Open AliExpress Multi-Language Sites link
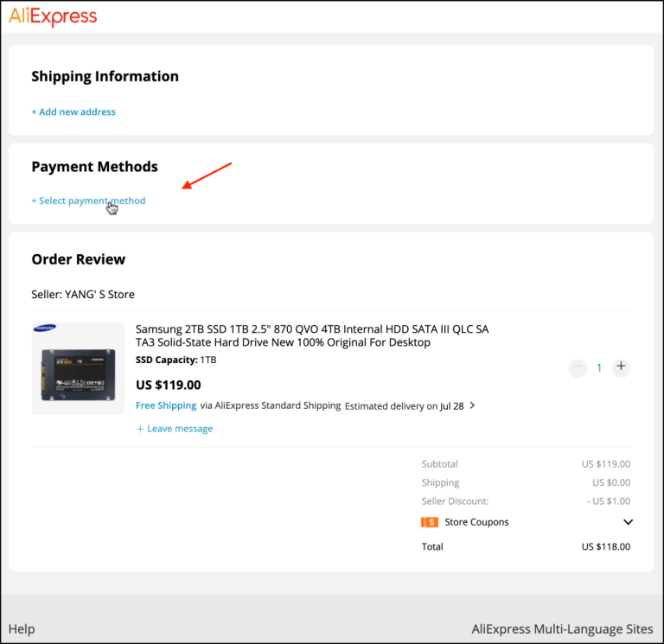The width and height of the screenshot is (664, 644). [x=562, y=629]
